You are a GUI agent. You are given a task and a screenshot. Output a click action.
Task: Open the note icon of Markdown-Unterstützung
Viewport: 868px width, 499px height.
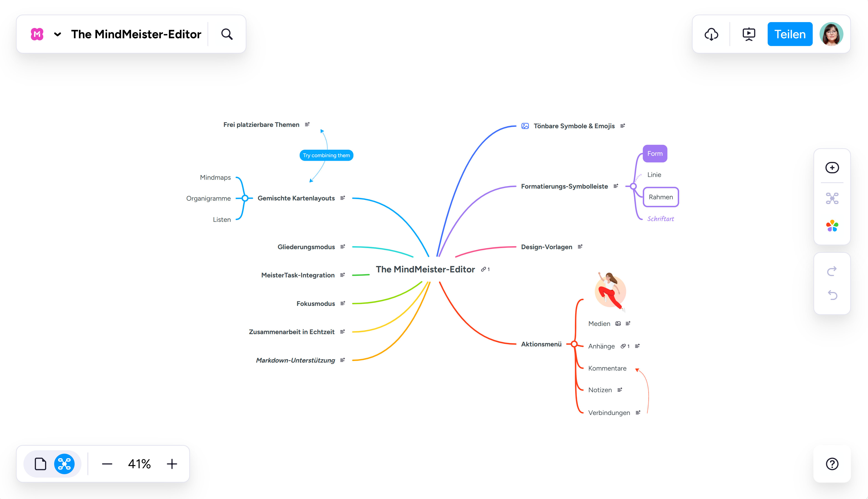click(343, 360)
